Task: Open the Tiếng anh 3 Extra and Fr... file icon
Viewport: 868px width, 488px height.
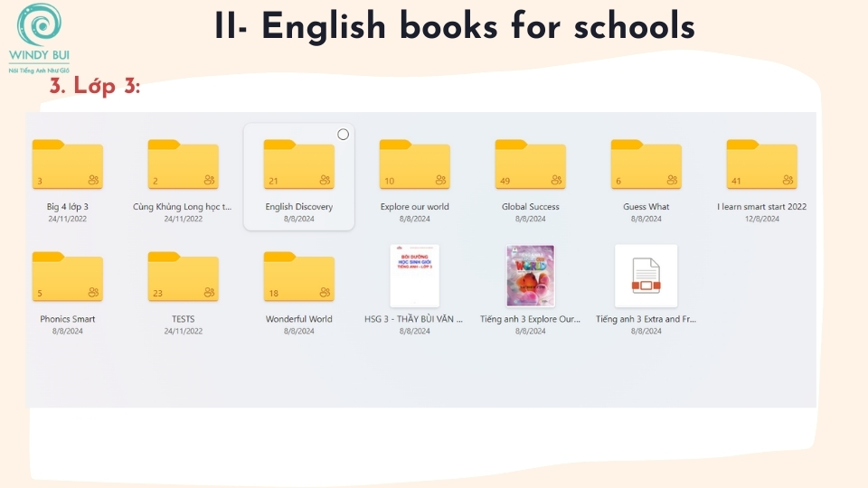Action: (x=646, y=276)
